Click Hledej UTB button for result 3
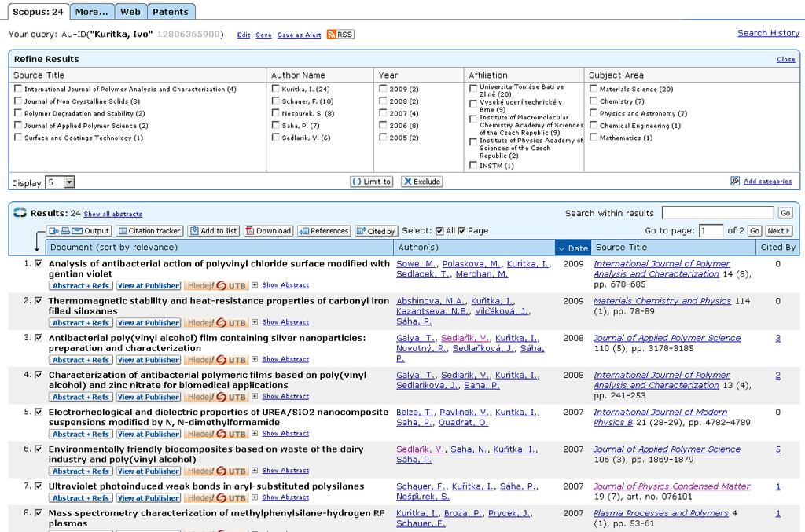This screenshot has height=532, width=805. 215,360
